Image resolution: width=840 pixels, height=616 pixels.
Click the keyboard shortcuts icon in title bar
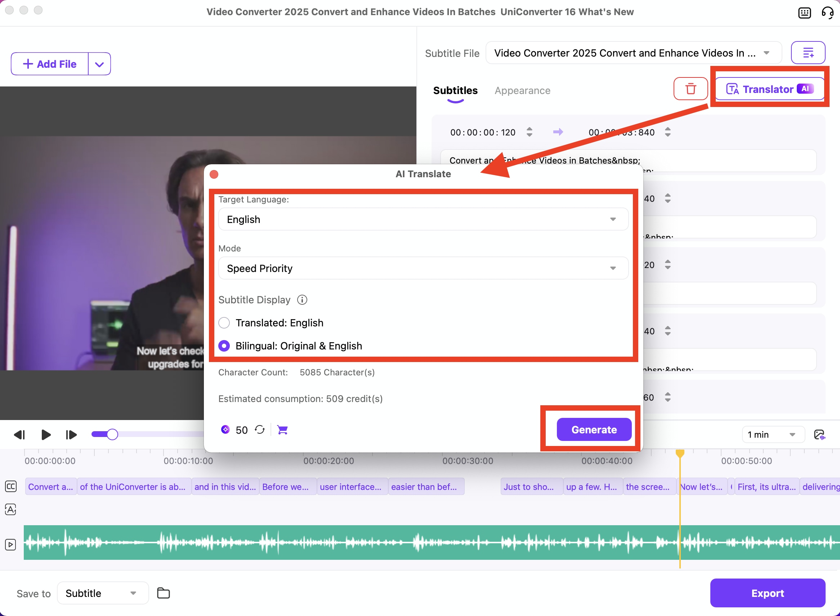coord(805,12)
